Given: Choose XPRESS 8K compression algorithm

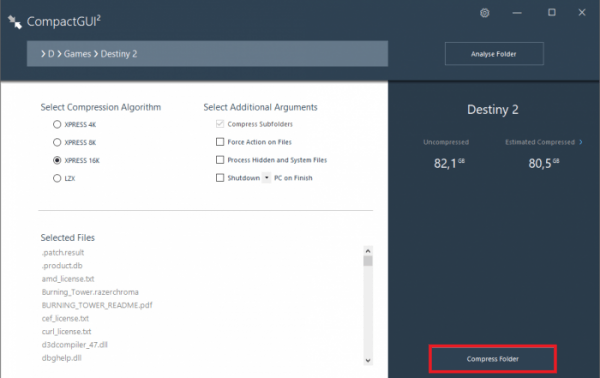Looking at the screenshot, I should [x=57, y=142].
